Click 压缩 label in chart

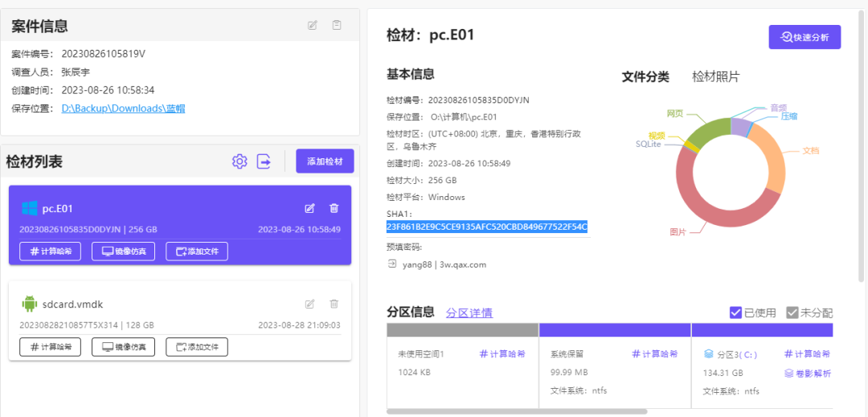tap(789, 117)
